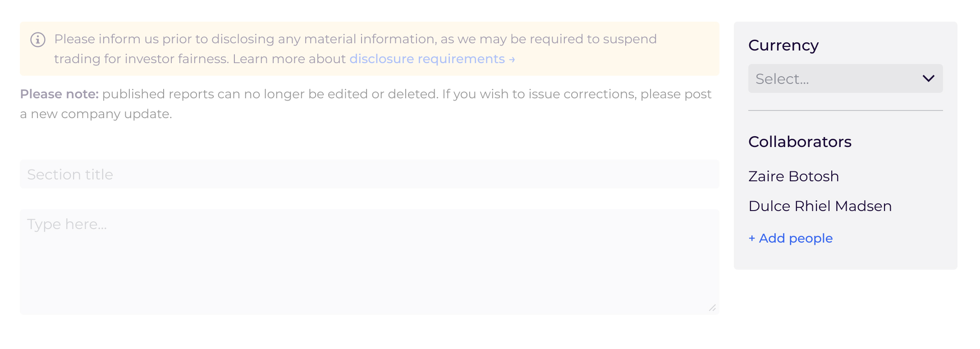Screen dimensions: 980x349
Task: Select collaborator Dulce Rhiel Madsen
Action: (820, 206)
